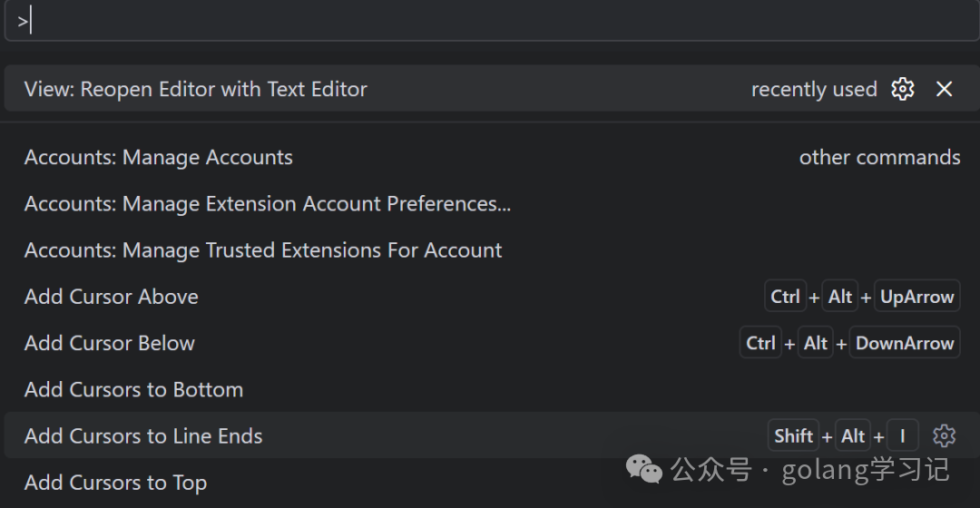
Task: Click the I key badge
Action: 903,435
